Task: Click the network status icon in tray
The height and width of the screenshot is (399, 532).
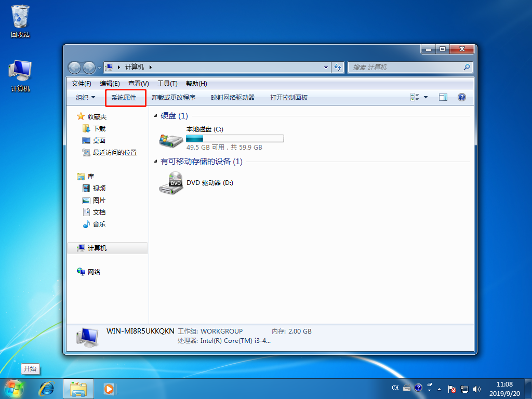Action: click(x=464, y=389)
